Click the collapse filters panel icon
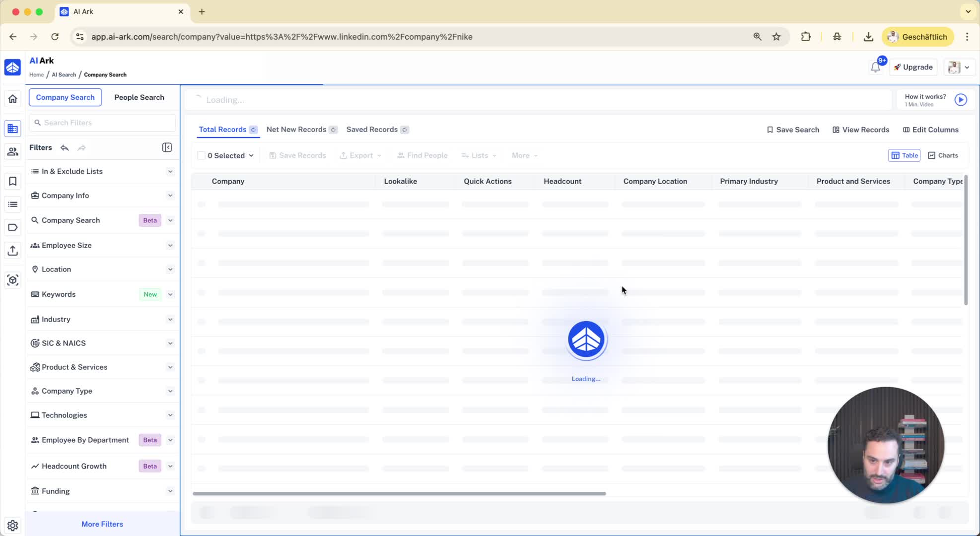 (167, 147)
